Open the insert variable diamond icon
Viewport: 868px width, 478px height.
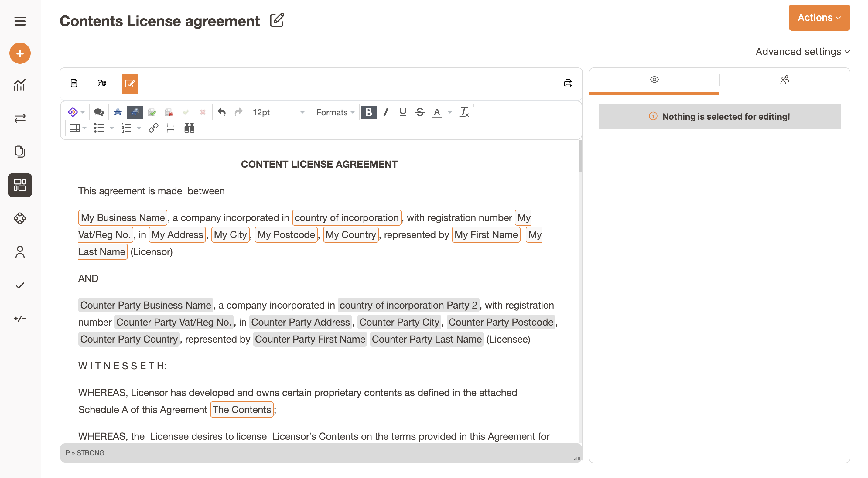pyautogui.click(x=73, y=112)
